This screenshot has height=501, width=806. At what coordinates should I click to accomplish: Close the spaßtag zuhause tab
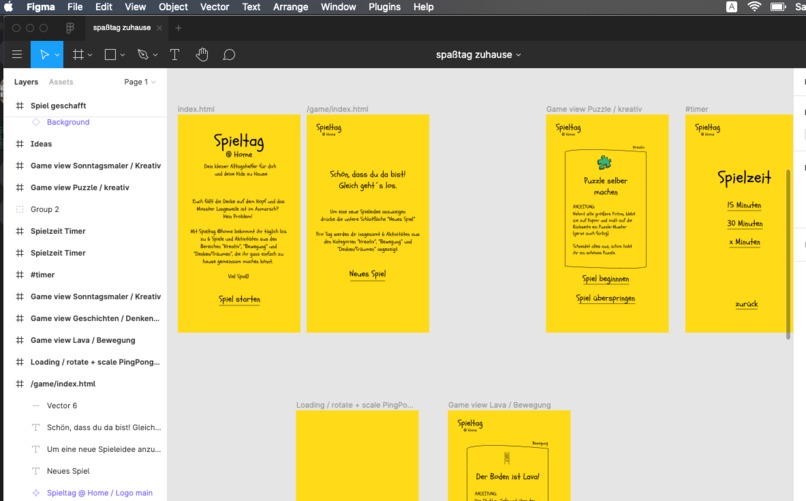tap(159, 28)
